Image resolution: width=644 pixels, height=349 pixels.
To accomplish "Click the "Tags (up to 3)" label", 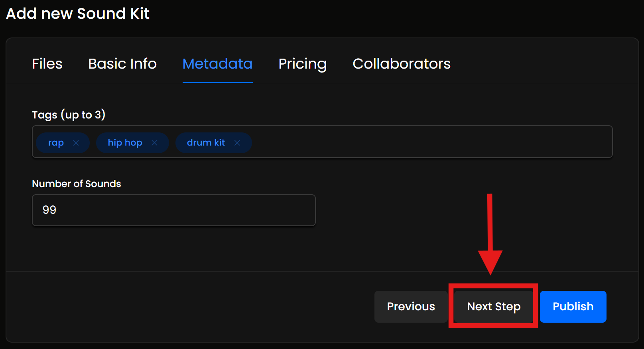I will coord(69,115).
